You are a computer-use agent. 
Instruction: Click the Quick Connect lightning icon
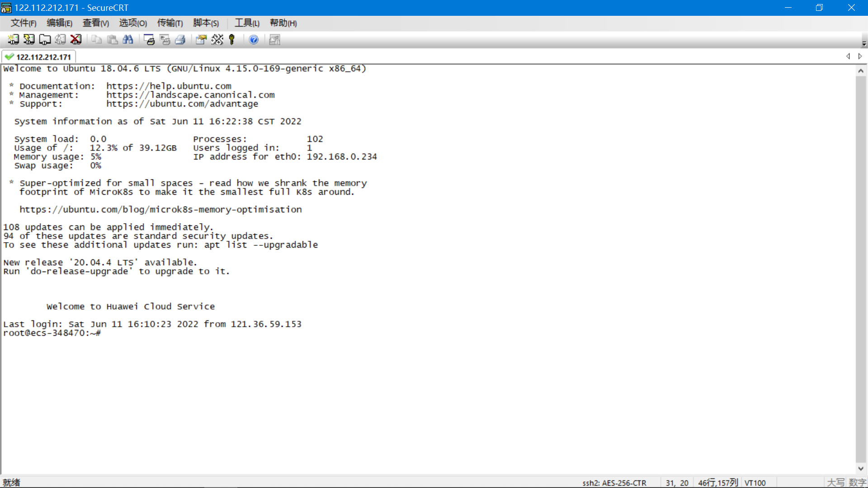29,40
